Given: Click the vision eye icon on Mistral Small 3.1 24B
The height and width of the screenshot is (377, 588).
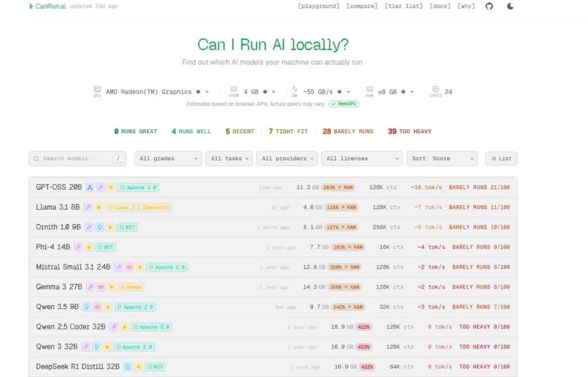Looking at the screenshot, I should pos(129,267).
